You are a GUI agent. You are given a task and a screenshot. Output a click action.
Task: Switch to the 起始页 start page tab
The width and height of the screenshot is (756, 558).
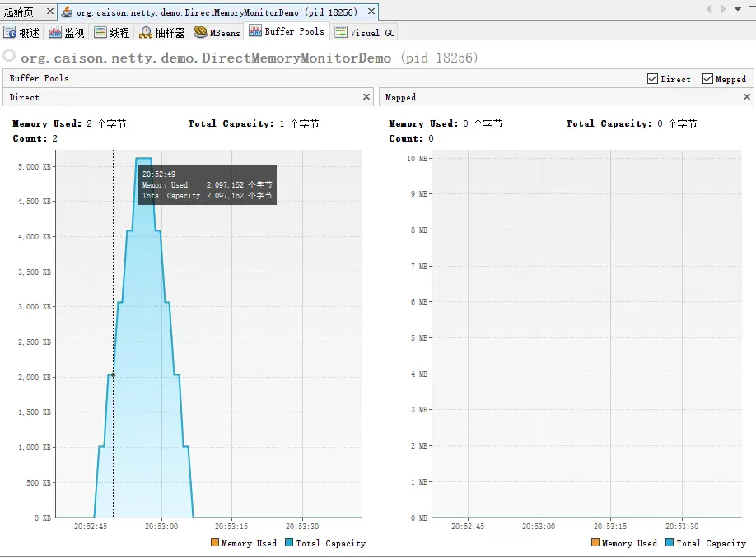[19, 12]
